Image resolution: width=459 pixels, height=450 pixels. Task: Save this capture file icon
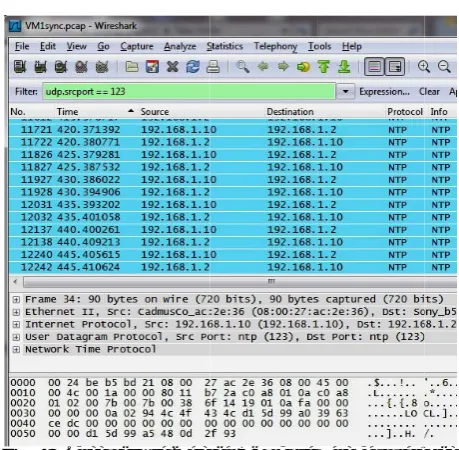coord(152,67)
